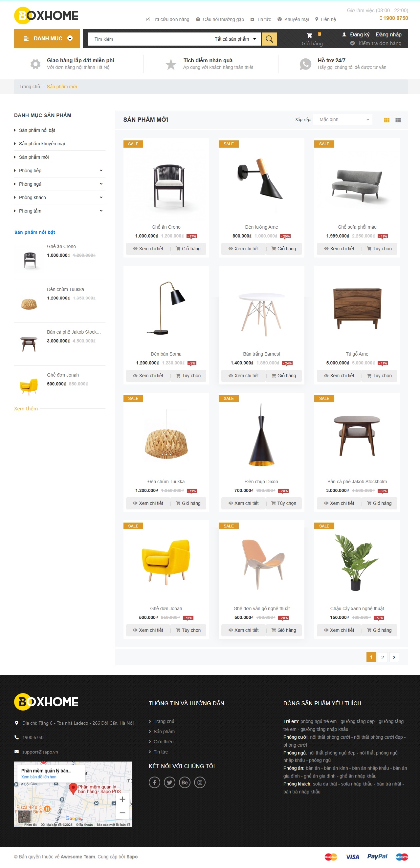420x868 pixels.
Task: Open the Mặc định sort dropdown
Action: tap(343, 120)
